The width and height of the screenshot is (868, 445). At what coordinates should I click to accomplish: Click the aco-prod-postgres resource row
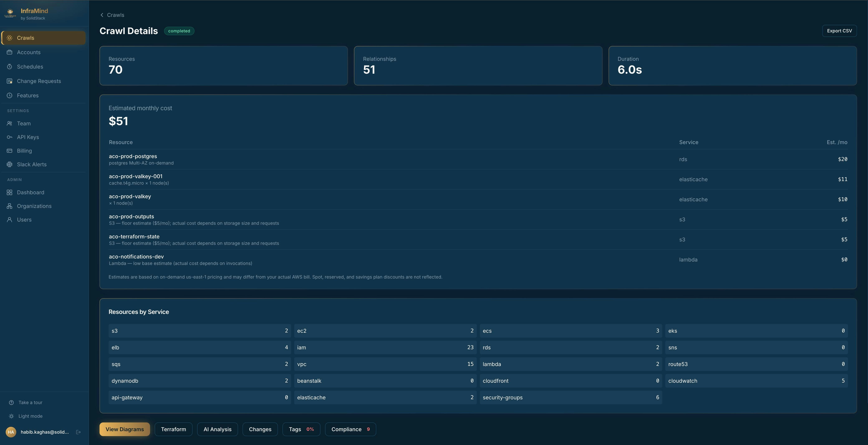point(478,160)
